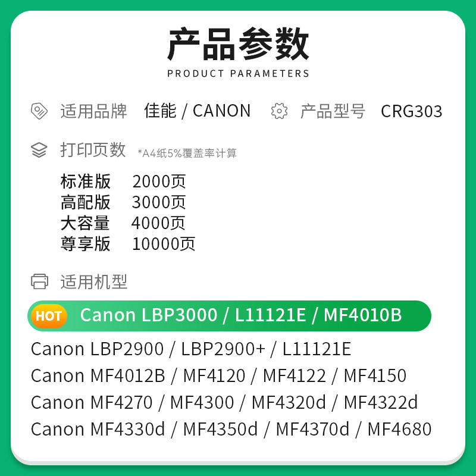Click the CRG303 model number
The image size is (476, 476).
point(412,111)
